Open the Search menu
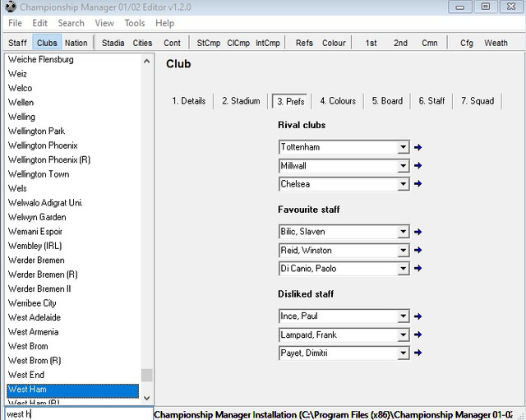Viewport: 526px width, 420px height. point(72,23)
